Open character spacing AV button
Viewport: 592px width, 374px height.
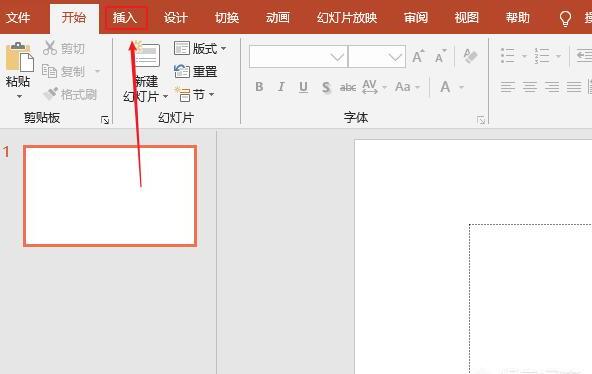[369, 87]
